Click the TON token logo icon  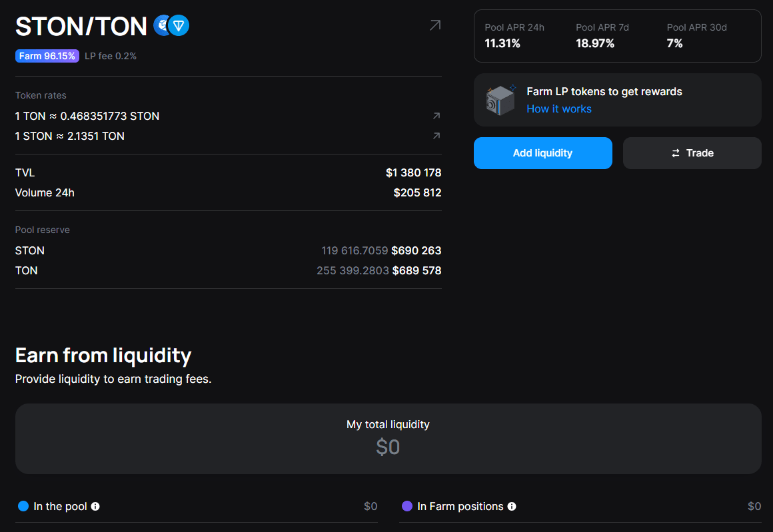(x=179, y=26)
